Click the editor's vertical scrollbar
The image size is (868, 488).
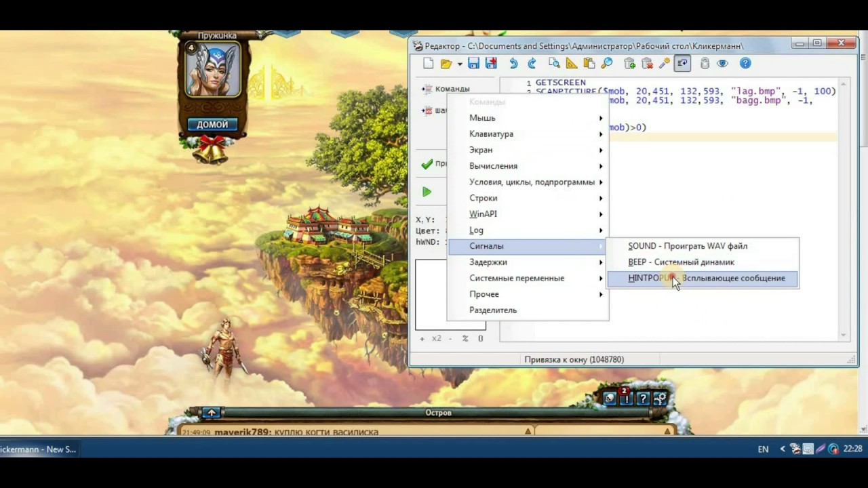point(844,209)
